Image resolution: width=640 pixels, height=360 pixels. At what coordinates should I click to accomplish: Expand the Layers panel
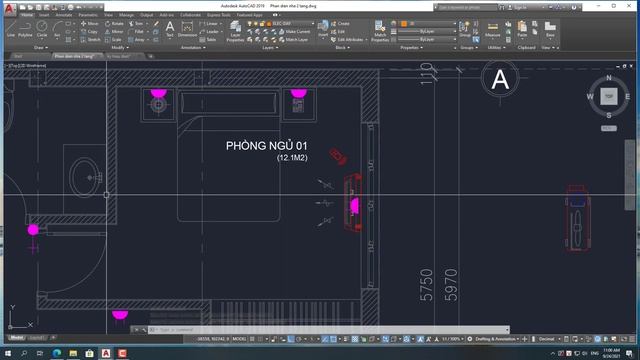click(270, 48)
